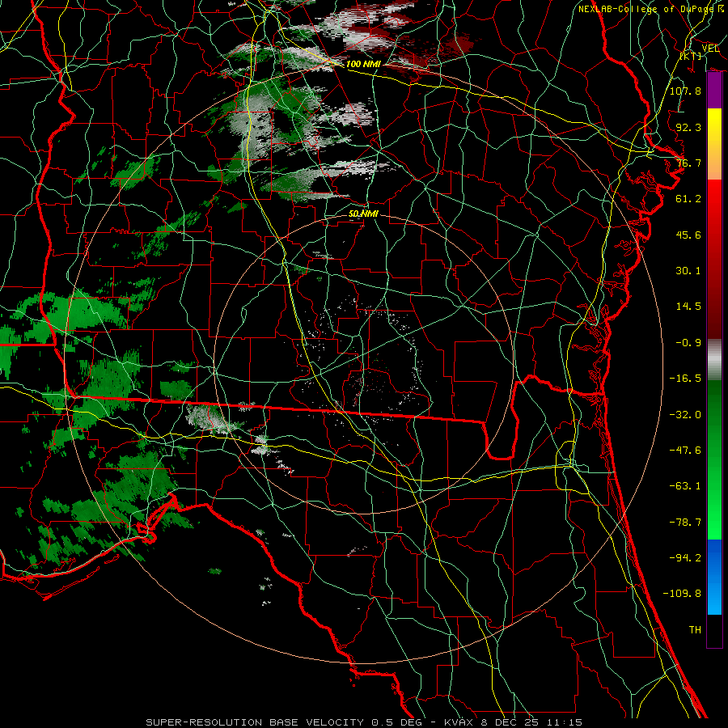This screenshot has width=728, height=728.
Task: Click the -109.8 legend value
Action: click(682, 594)
